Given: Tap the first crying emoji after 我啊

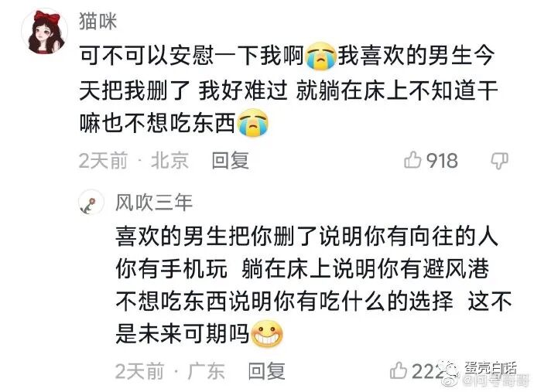Looking at the screenshot, I should pyautogui.click(x=320, y=56).
